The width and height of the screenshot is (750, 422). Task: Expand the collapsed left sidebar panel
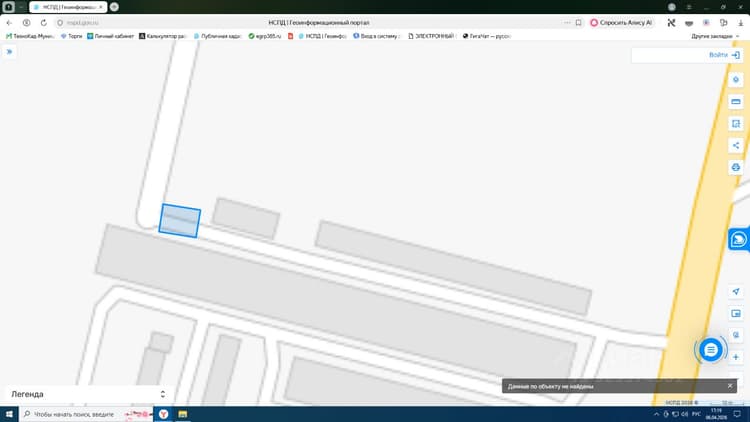point(9,52)
